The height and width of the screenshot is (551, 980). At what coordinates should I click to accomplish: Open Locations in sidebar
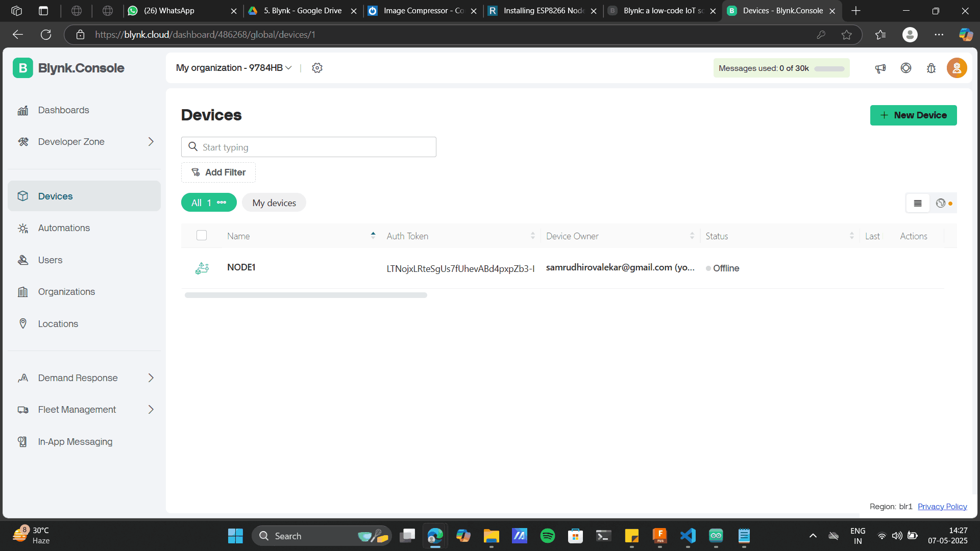(x=84, y=324)
